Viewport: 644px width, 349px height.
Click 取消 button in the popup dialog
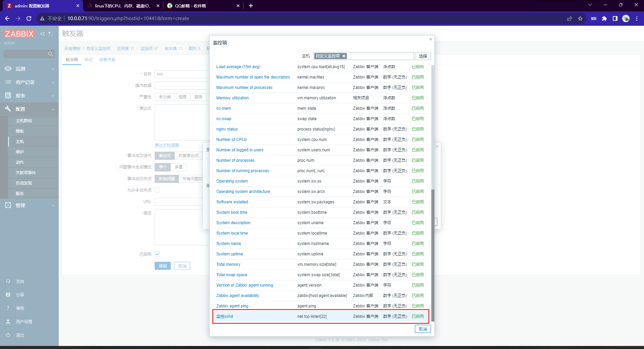[x=423, y=329]
